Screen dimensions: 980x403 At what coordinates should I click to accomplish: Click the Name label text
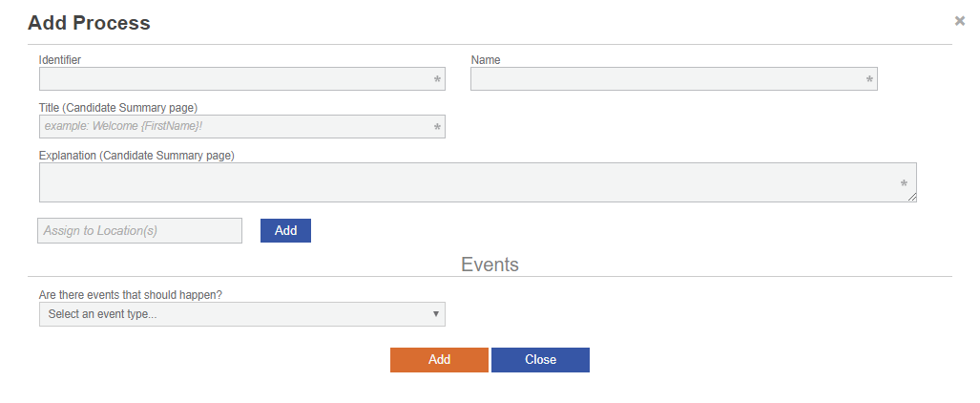(x=486, y=59)
